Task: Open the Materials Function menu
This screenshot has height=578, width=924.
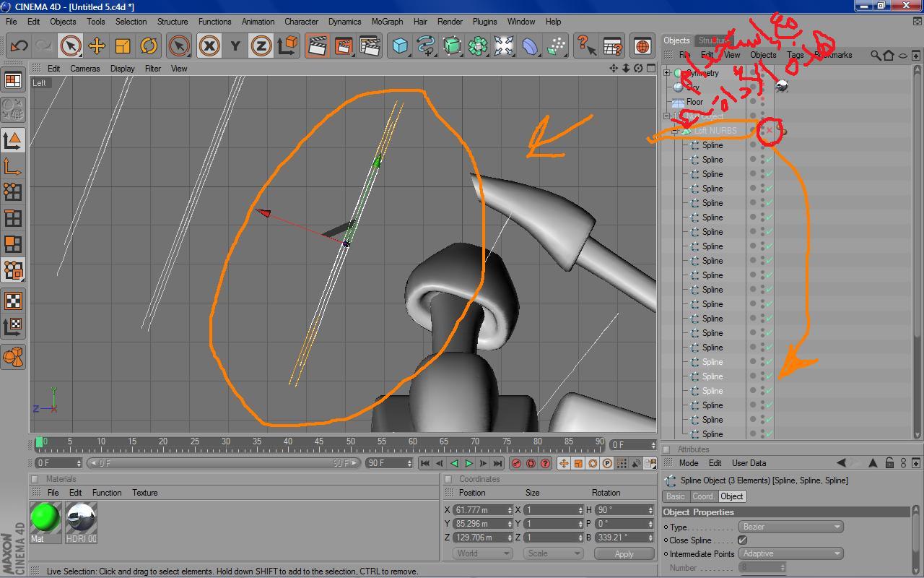Action: pyautogui.click(x=107, y=493)
